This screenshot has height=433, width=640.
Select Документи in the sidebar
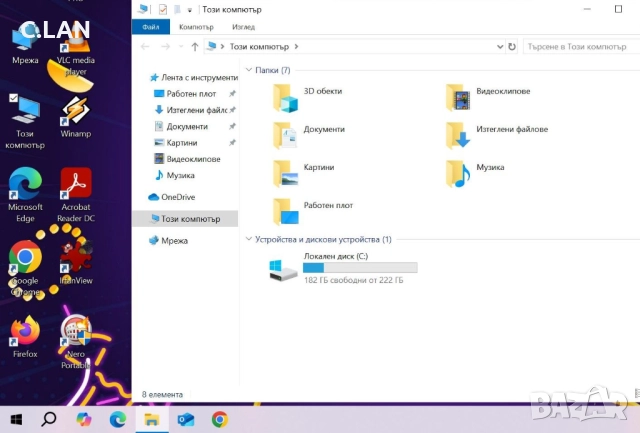point(181,127)
